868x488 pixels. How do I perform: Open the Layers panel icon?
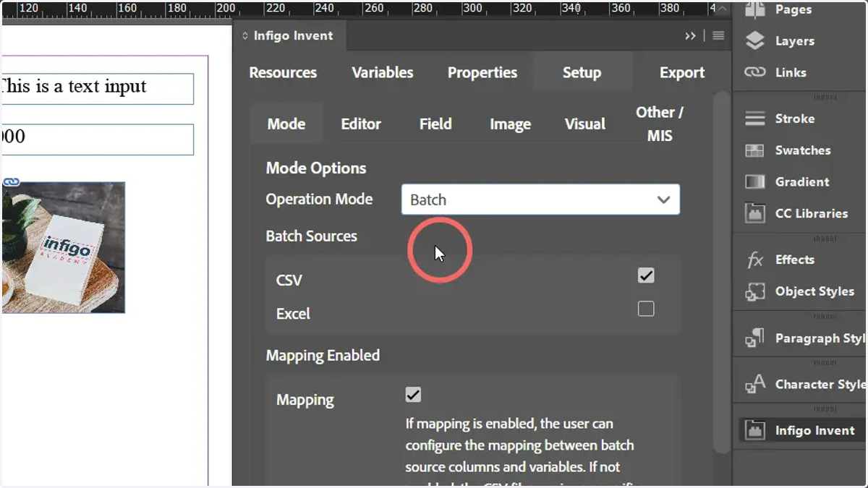(755, 41)
